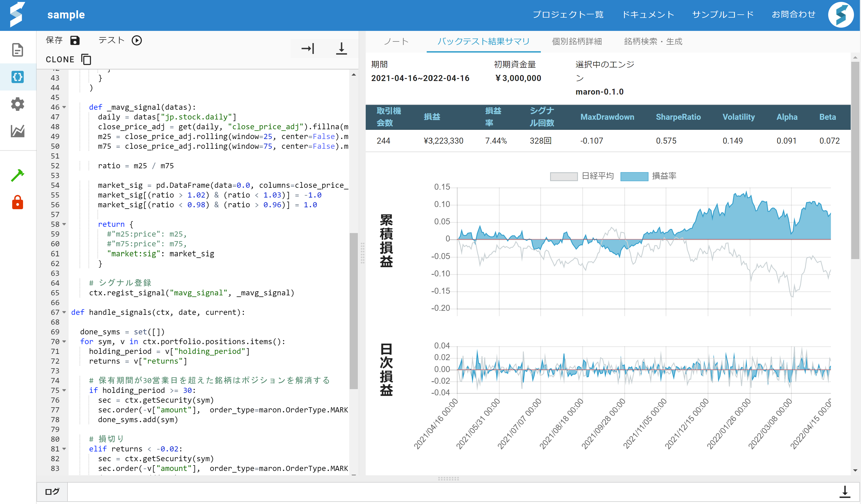Select the code editor braces sidebar icon
This screenshot has width=861, height=504.
point(17,77)
